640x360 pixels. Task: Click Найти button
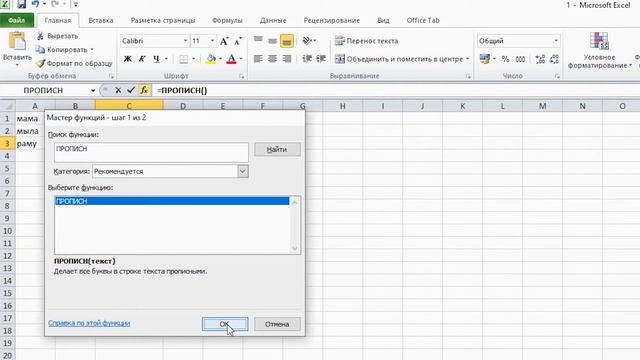click(x=277, y=149)
